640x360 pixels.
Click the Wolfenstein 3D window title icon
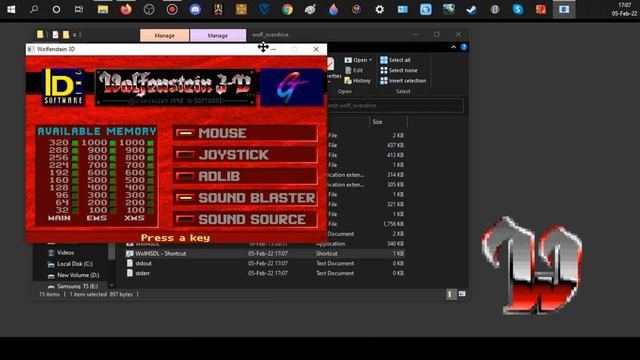click(x=31, y=49)
